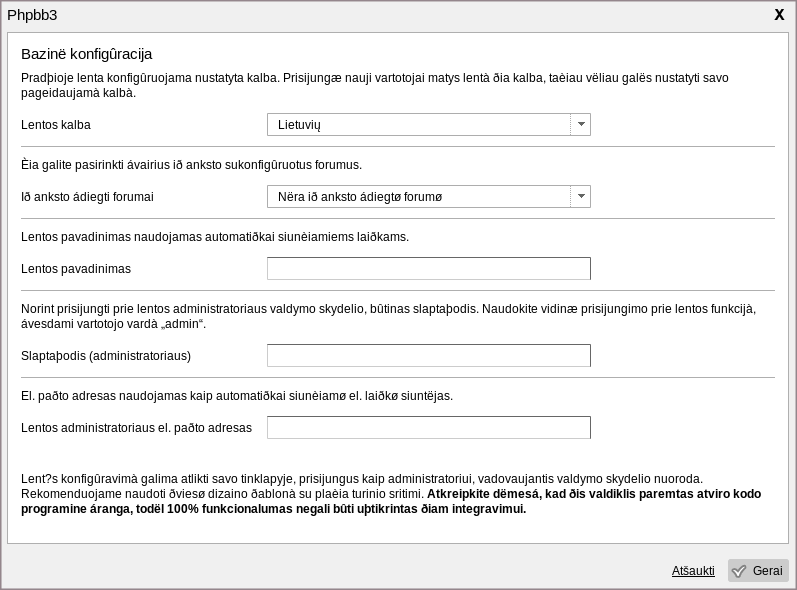
Task: Click the 'Slaptaþodis (administratoriaus)' label
Action: click(106, 356)
